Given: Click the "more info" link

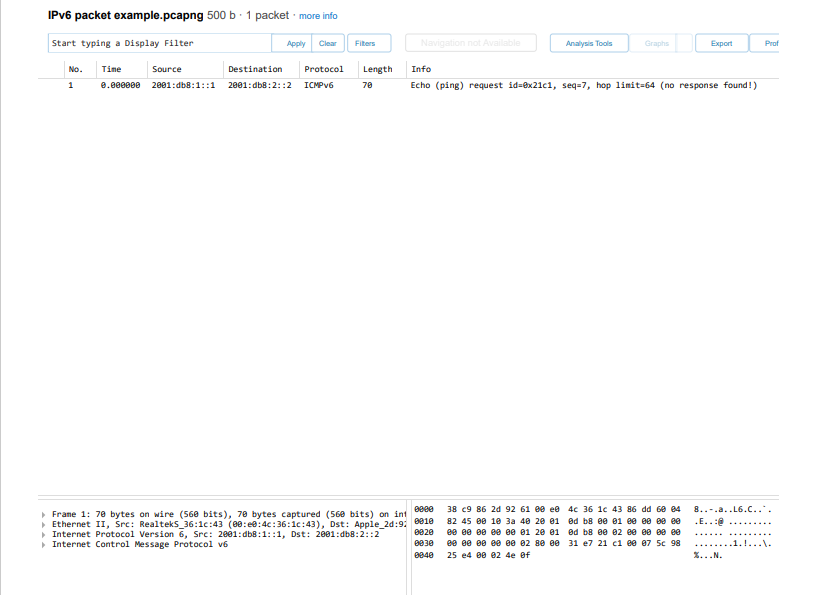Looking at the screenshot, I should (x=318, y=15).
